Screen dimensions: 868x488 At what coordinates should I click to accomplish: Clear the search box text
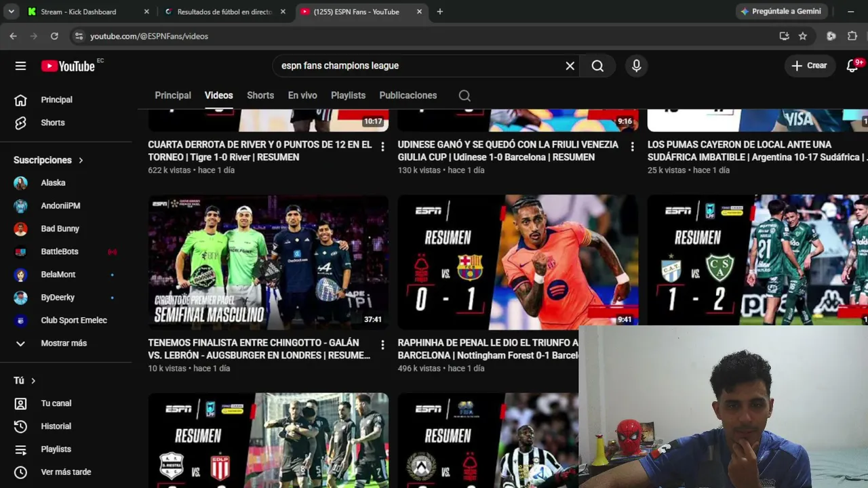[x=570, y=66]
